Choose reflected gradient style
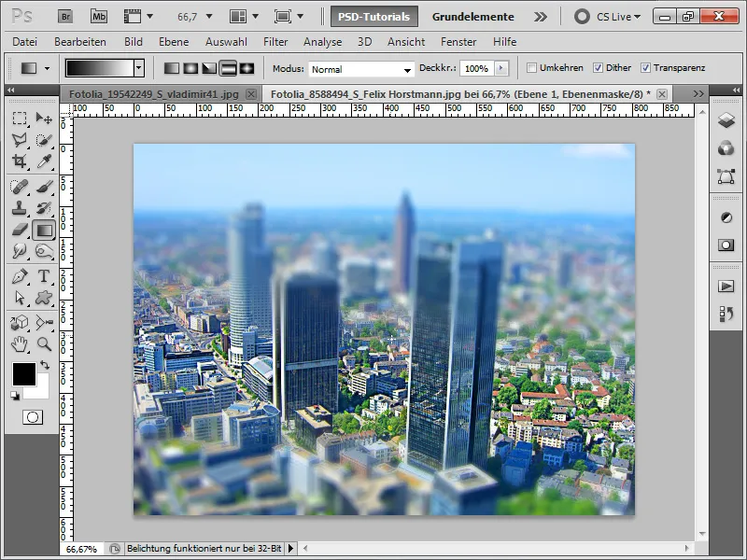 point(228,68)
